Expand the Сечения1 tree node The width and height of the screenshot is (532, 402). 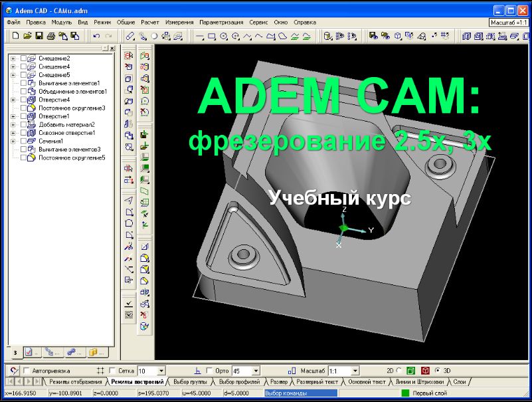[13, 141]
